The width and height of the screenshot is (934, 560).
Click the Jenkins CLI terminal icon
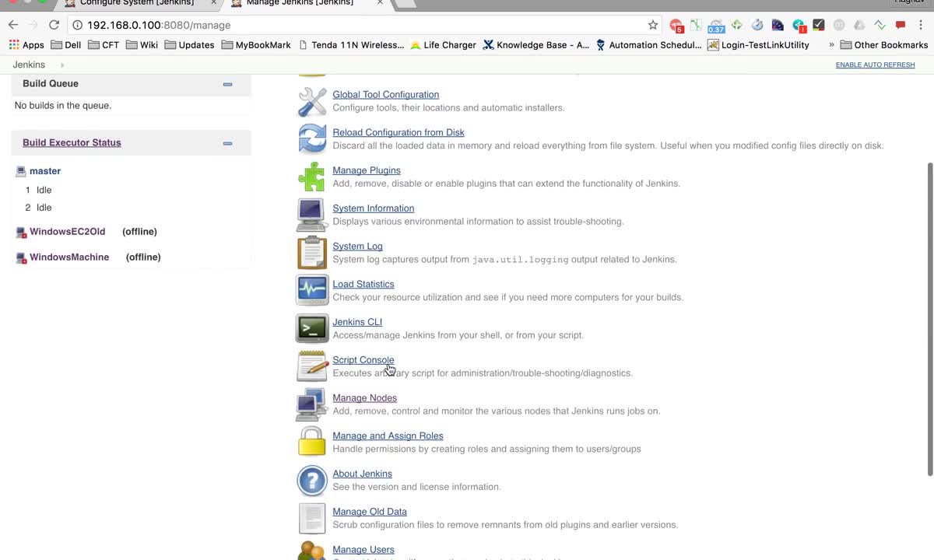coord(312,329)
